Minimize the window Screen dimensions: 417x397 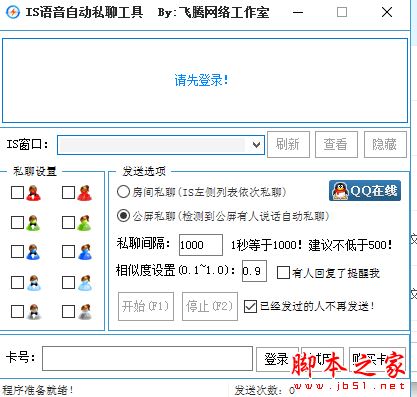(x=298, y=13)
